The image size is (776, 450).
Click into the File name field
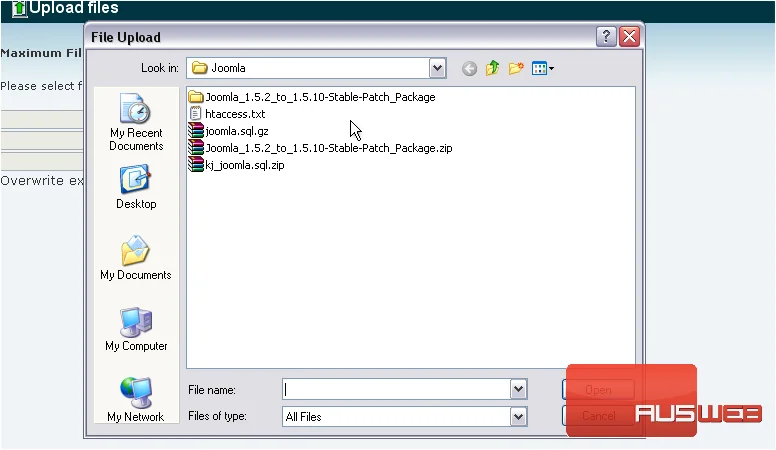[396, 390]
